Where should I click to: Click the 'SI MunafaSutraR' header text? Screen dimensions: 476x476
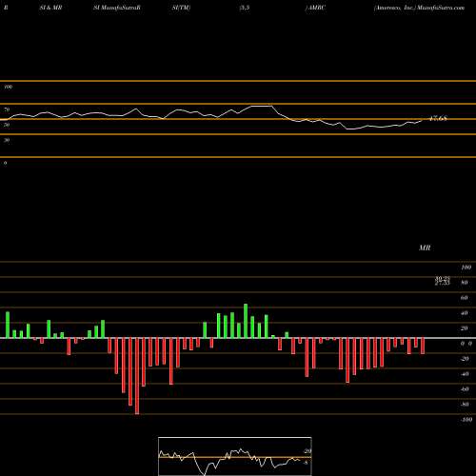(x=117, y=8)
